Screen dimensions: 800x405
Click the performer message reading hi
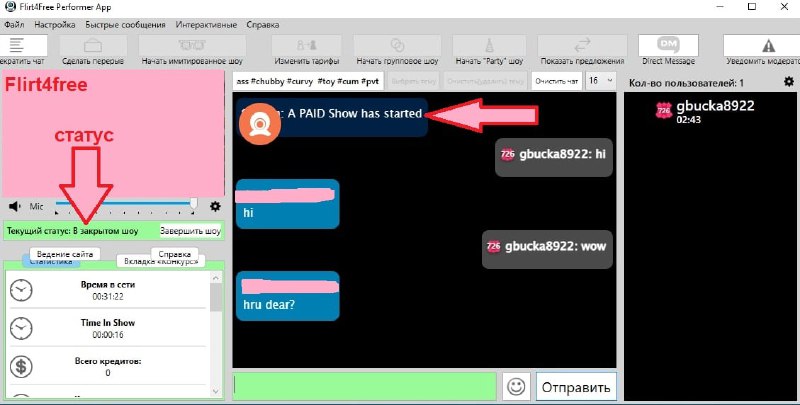point(287,204)
